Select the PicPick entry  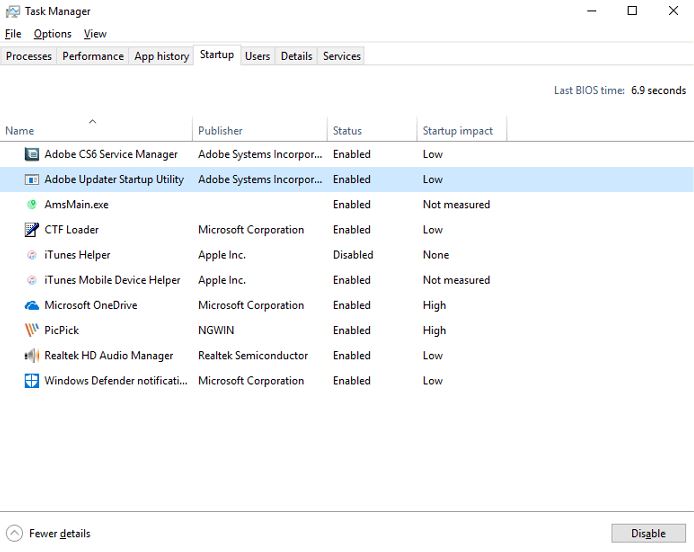point(62,330)
